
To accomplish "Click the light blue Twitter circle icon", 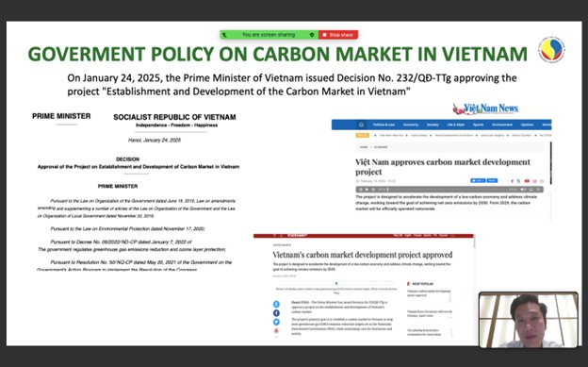I will pyautogui.click(x=276, y=322).
